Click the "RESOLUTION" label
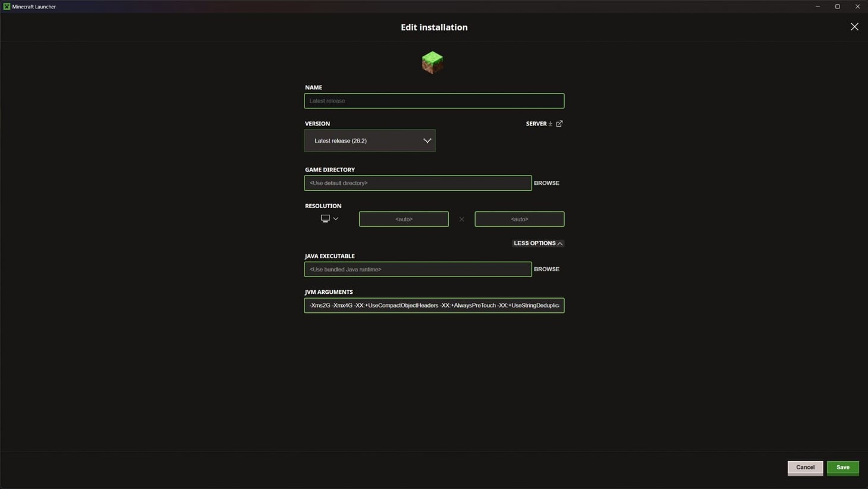The height and width of the screenshot is (489, 868). coord(323,206)
